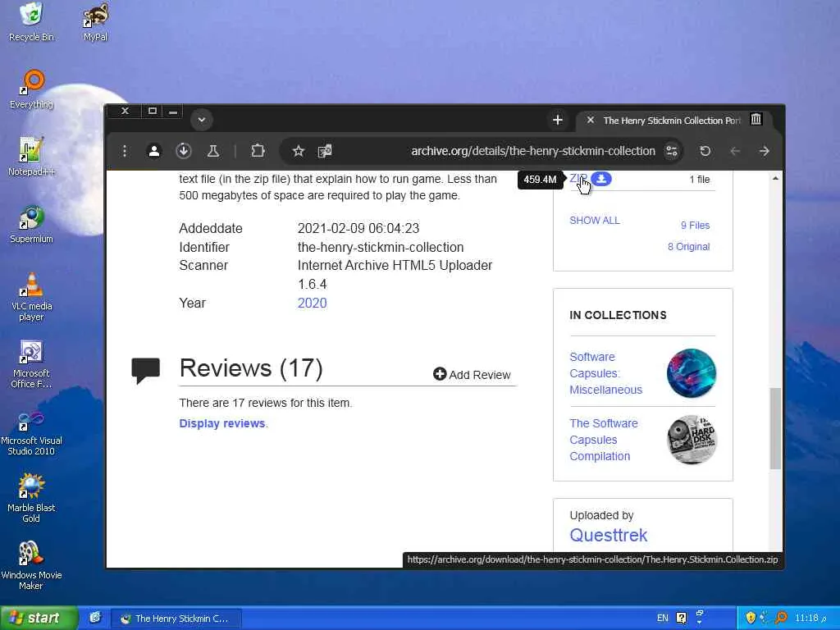This screenshot has height=630, width=840.
Task: Open the browser three-dot menu
Action: coord(125,151)
